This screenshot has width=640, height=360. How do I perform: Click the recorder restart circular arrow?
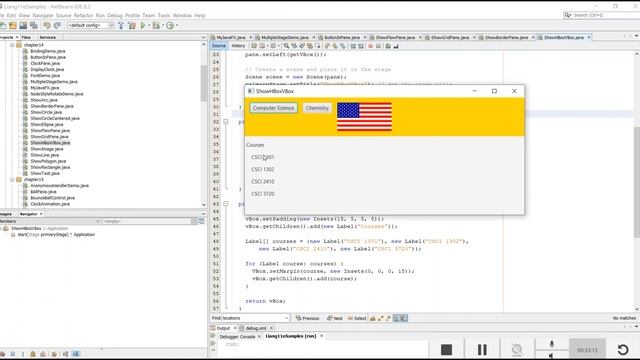[x=623, y=349]
